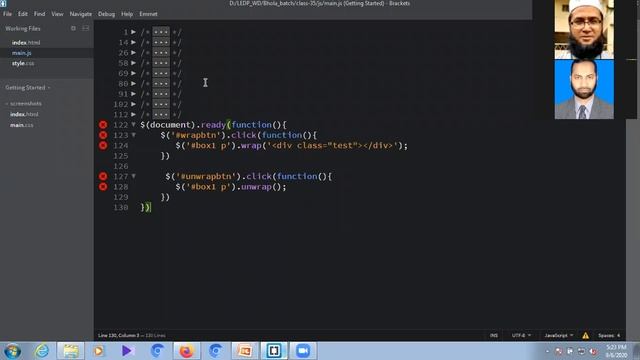Click the folded ellipsis marker on line 58

point(161,63)
